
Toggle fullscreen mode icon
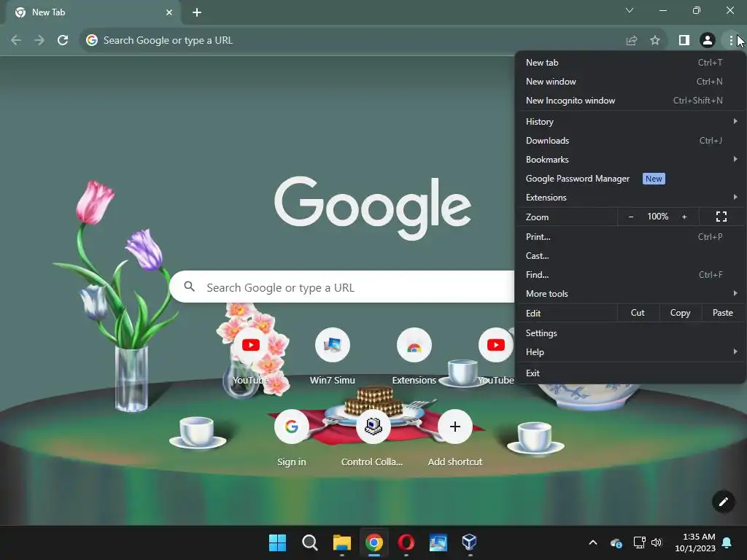click(x=721, y=217)
